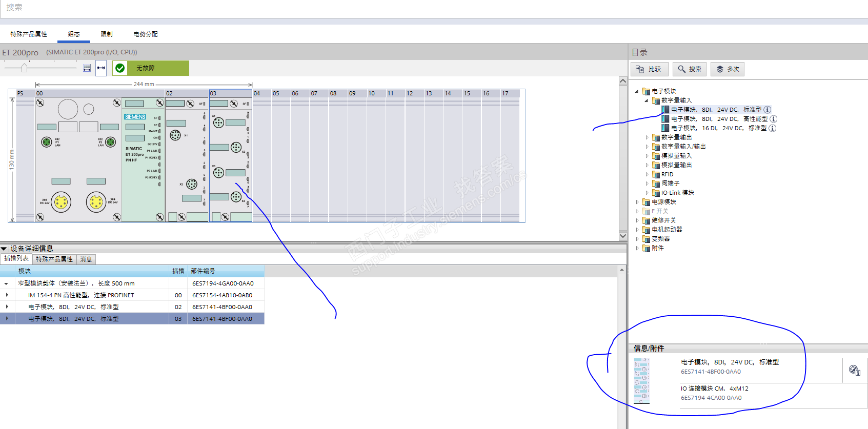
Task: Open the 限制 tab
Action: coord(107,34)
